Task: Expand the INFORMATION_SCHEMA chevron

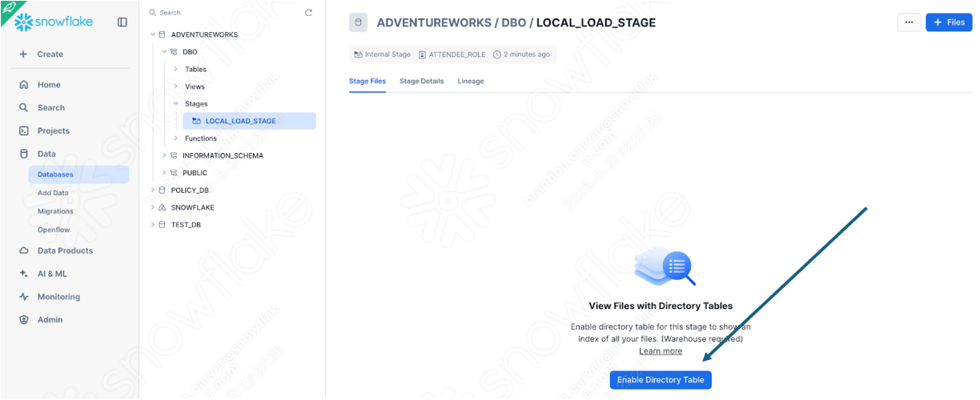Action: point(164,156)
